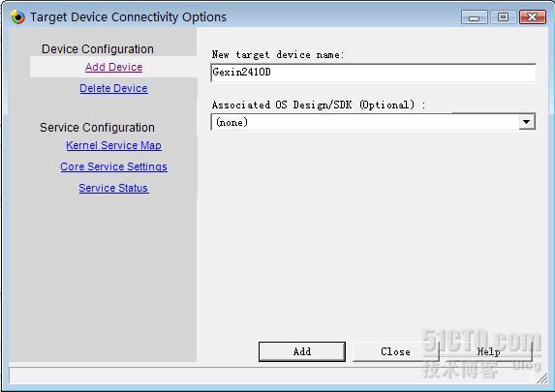Click the 'Associated OS Design/SDK (Optional)' label
555x392 pixels.
[319, 105]
